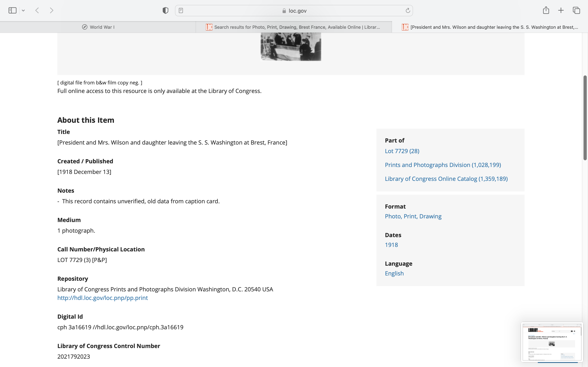Open the Lot 7729 (28) link
The height and width of the screenshot is (367, 588).
click(x=402, y=151)
